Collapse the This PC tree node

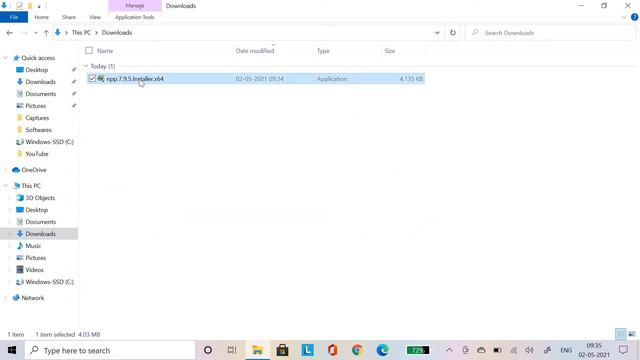click(x=6, y=186)
